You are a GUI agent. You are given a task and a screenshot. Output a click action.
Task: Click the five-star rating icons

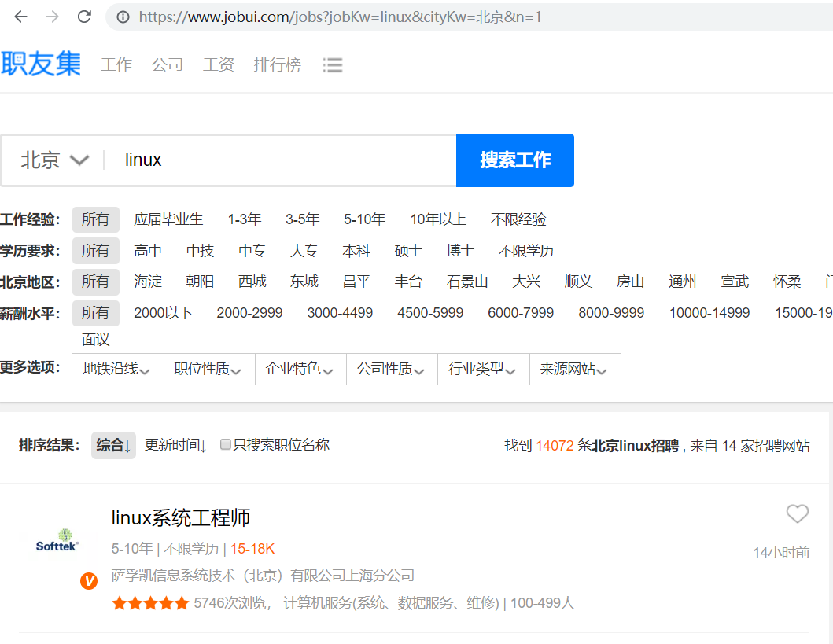150,602
